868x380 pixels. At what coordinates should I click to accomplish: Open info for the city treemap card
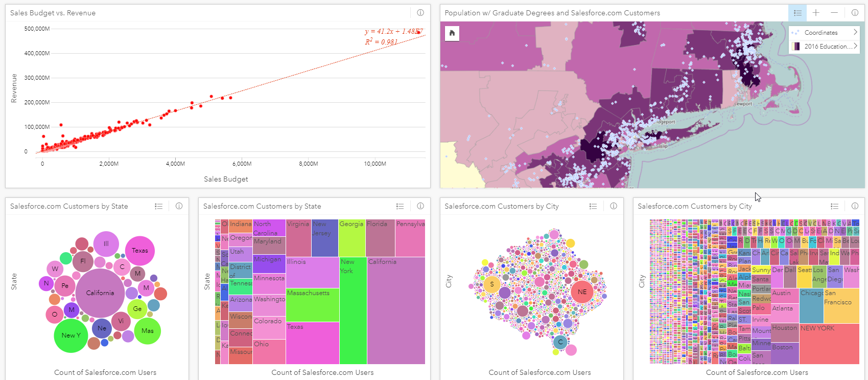tap(855, 206)
